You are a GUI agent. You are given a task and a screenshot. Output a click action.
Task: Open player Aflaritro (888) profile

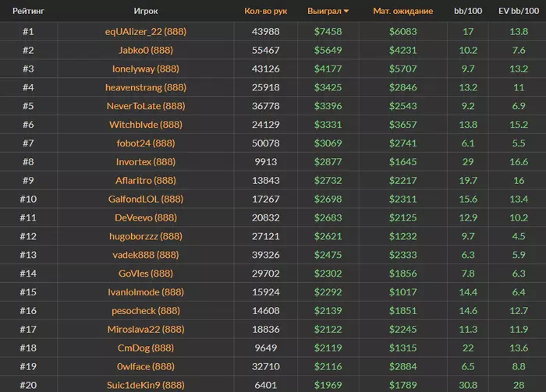pos(146,181)
